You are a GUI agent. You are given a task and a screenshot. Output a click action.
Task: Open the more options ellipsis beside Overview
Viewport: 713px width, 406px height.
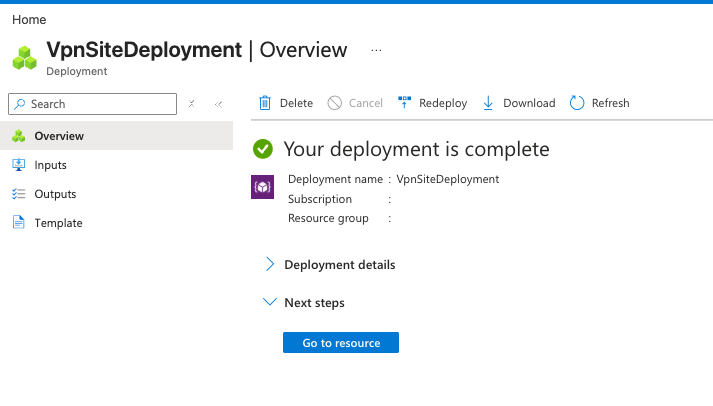[x=376, y=50]
